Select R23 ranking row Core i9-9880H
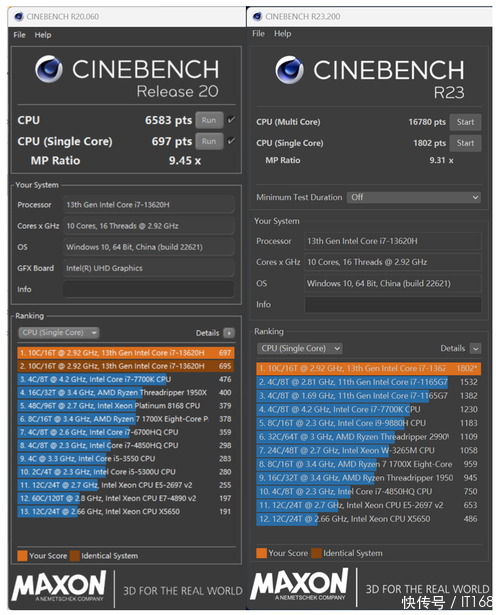 (x=369, y=423)
